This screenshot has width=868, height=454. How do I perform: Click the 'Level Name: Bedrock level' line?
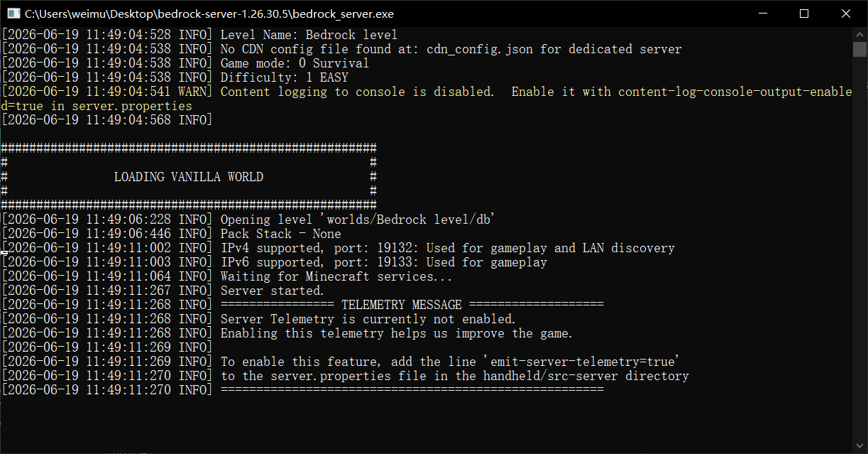(309, 35)
